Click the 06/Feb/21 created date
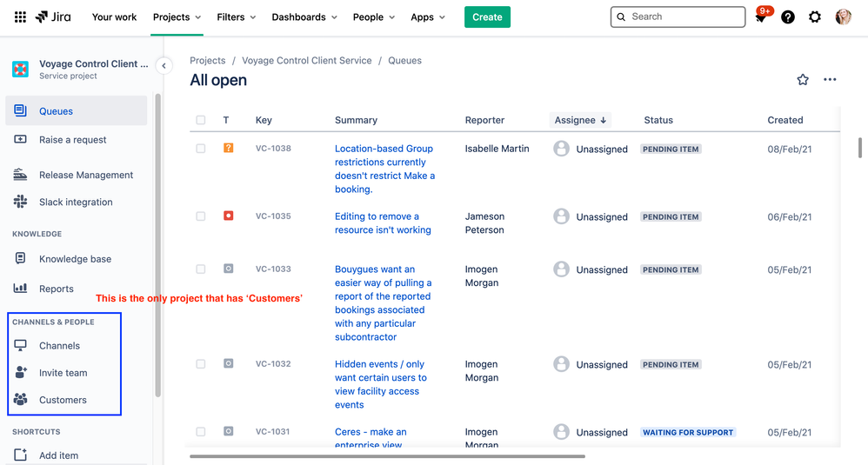 790,216
